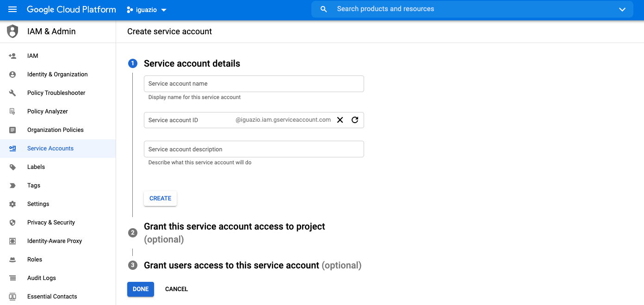View Audit Logs from sidebar
644x305 pixels.
click(58, 278)
